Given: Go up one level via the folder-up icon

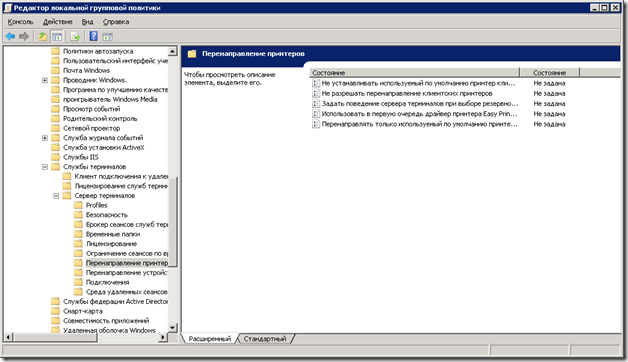Looking at the screenshot, I should [x=42, y=36].
